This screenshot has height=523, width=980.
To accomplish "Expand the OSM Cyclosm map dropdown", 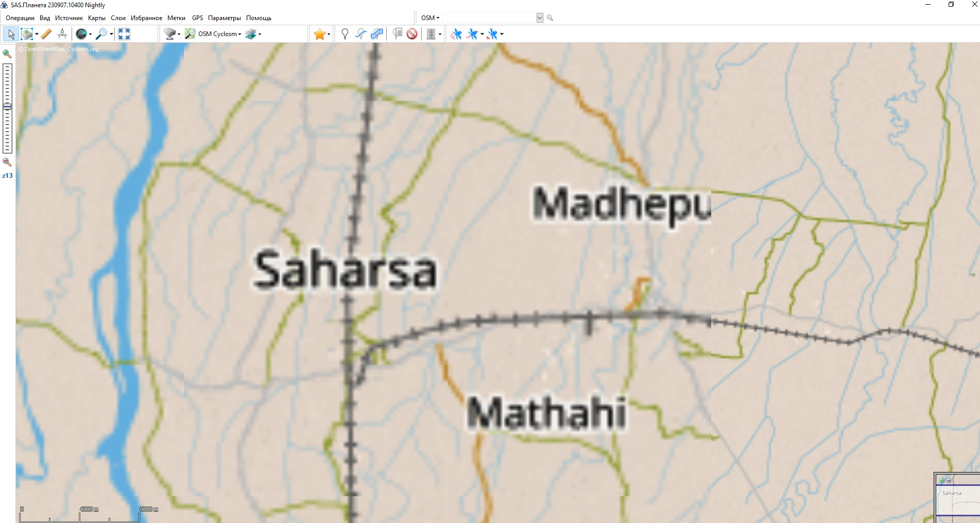I will [x=239, y=34].
